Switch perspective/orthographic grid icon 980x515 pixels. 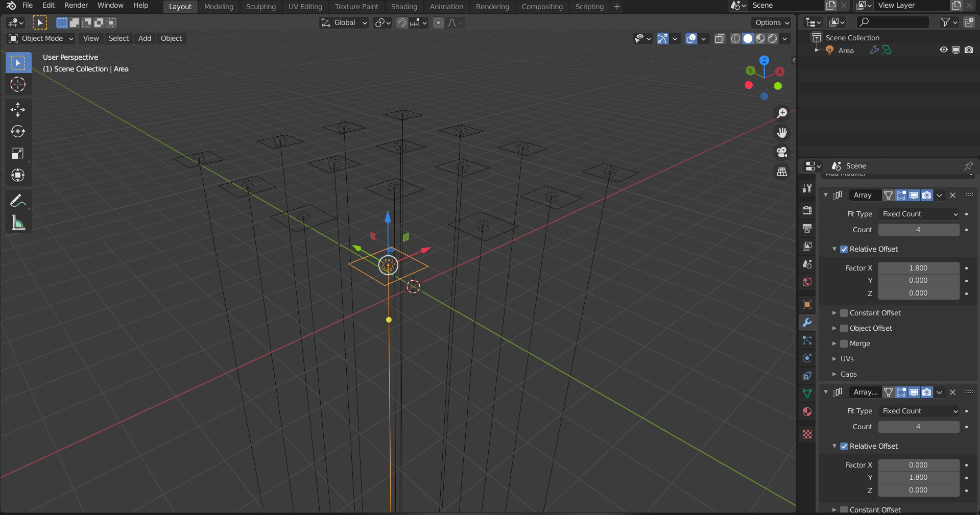coord(782,172)
